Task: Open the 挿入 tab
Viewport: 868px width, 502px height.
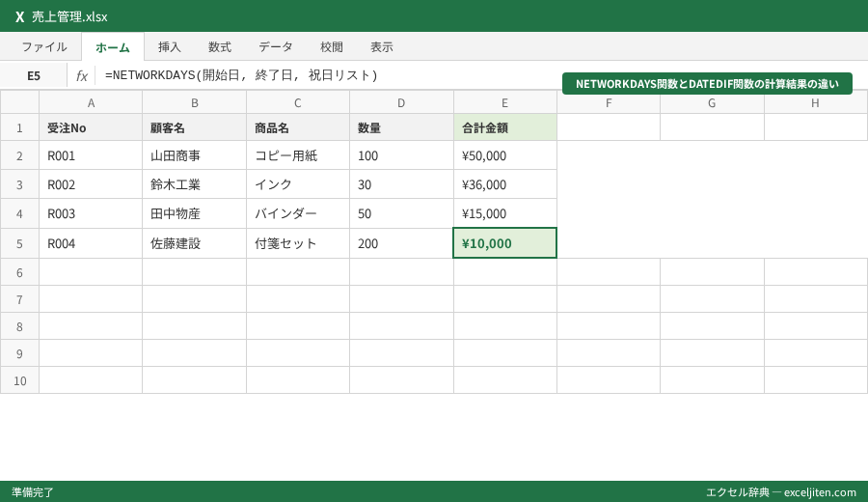Action: [x=170, y=47]
